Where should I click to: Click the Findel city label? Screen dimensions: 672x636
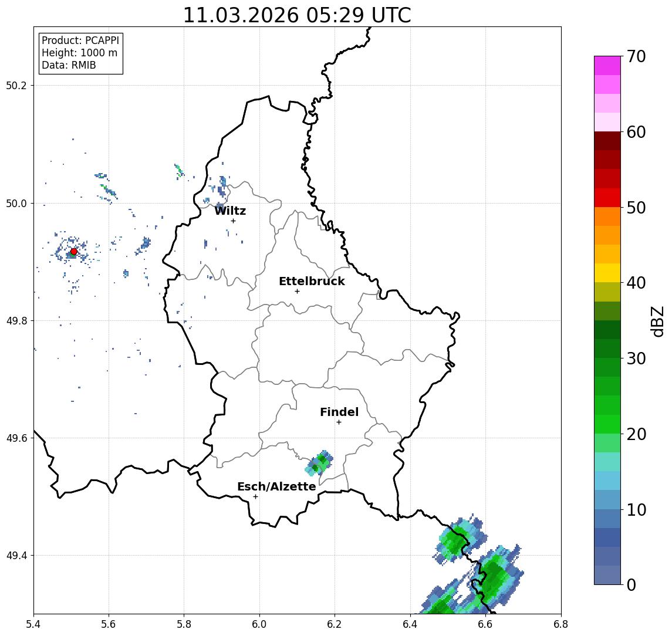click(x=339, y=412)
